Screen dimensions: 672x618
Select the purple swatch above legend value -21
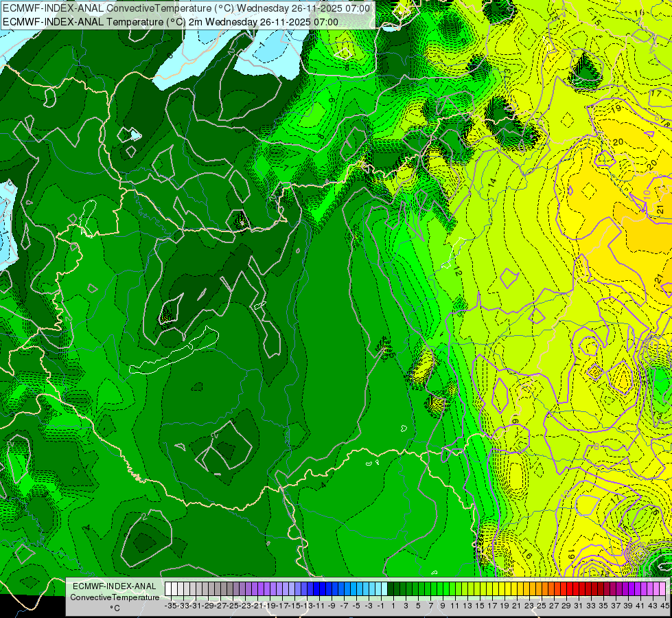click(254, 588)
